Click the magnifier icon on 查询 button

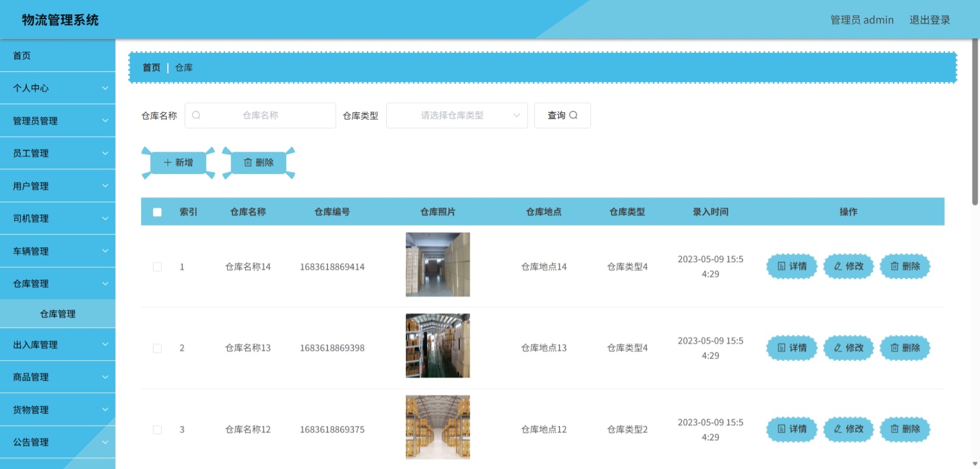(574, 115)
